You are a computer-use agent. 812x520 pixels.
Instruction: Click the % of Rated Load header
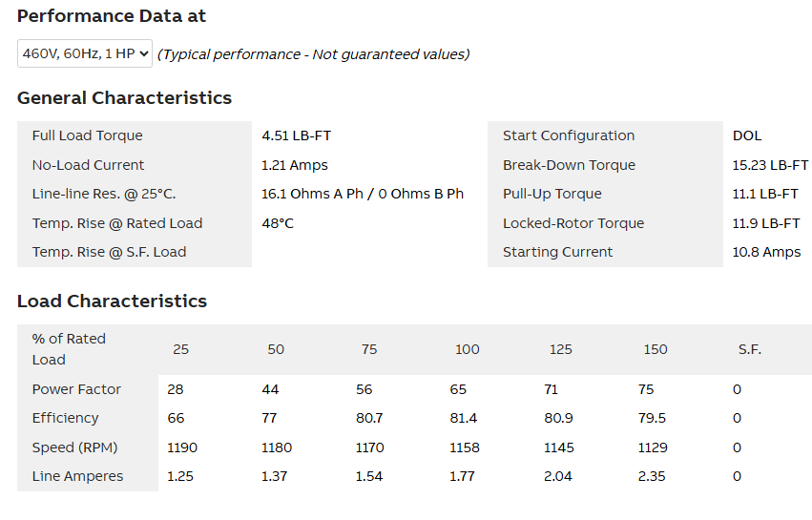click(69, 349)
